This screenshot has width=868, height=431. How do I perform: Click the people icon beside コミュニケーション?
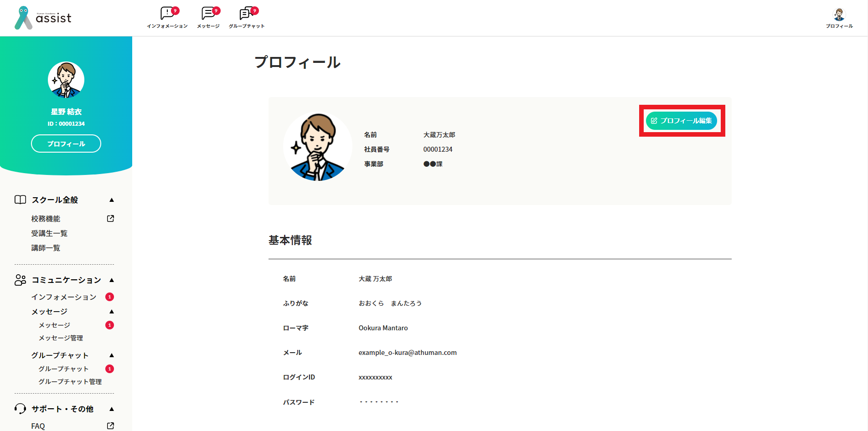tap(20, 280)
